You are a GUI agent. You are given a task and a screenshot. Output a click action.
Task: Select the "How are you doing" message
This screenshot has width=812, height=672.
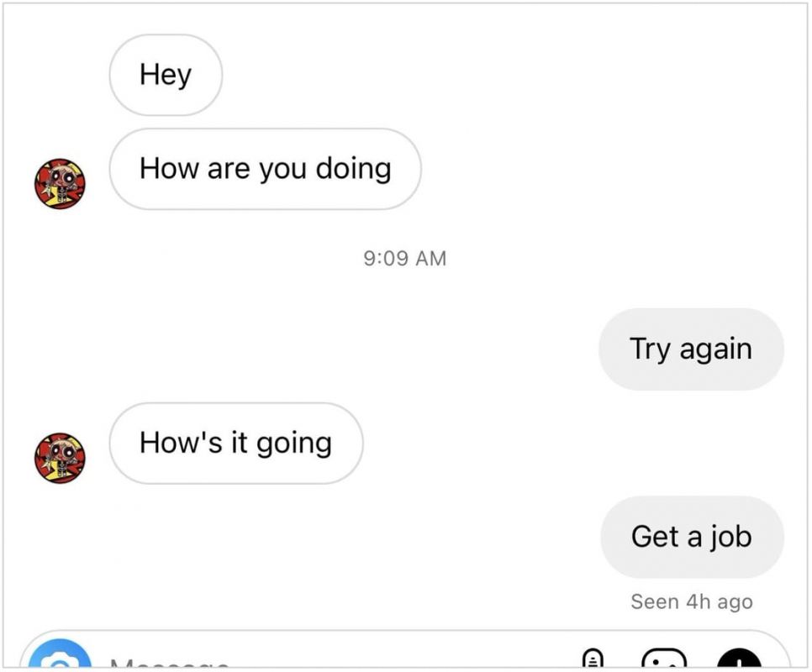[265, 169]
